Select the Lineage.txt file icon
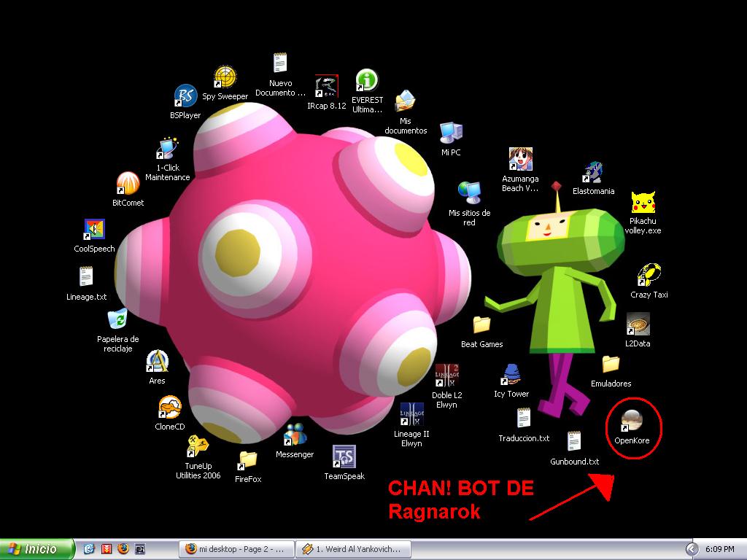This screenshot has height=560, width=747. tap(86, 277)
